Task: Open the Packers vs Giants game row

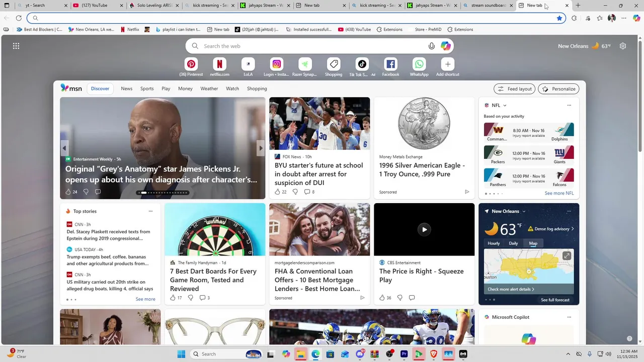Action: [529, 155]
